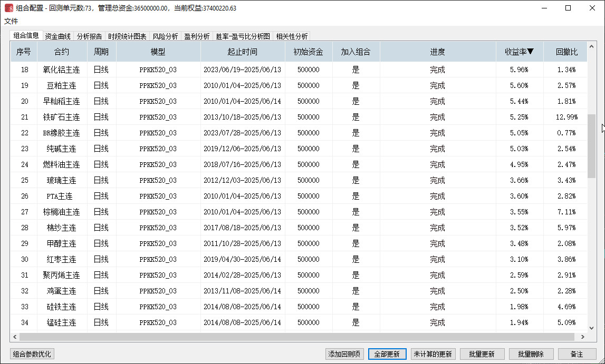Switch to the 风险分析 tab

[165, 36]
